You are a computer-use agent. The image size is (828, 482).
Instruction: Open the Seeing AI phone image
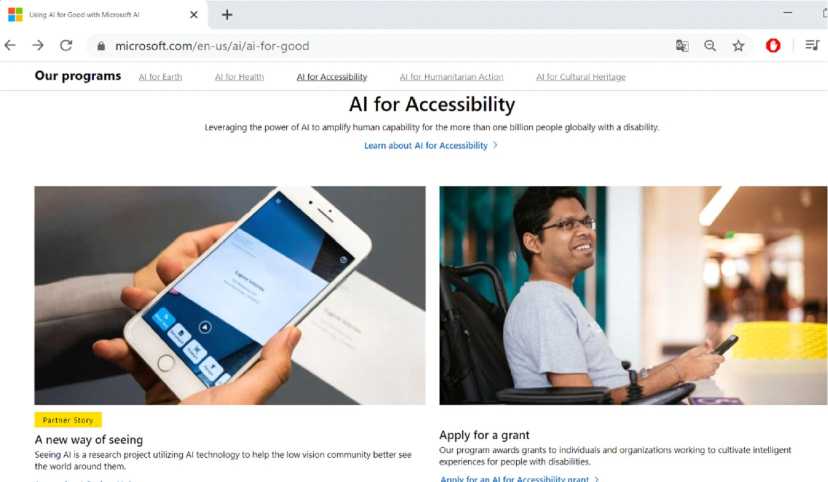click(x=230, y=295)
